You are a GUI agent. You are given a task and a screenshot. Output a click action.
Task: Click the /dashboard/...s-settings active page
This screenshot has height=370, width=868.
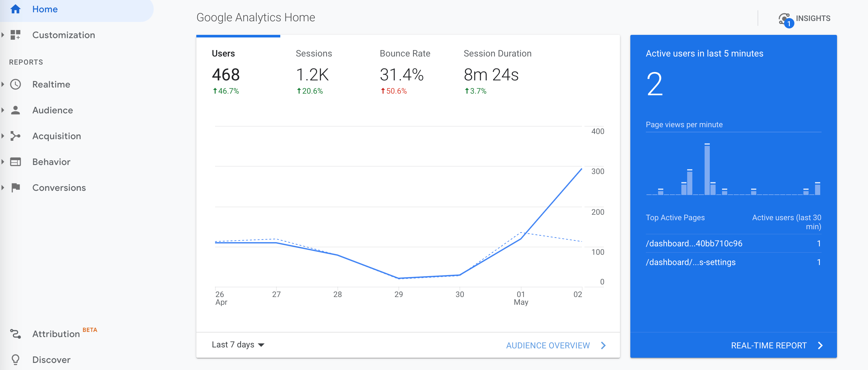point(690,262)
